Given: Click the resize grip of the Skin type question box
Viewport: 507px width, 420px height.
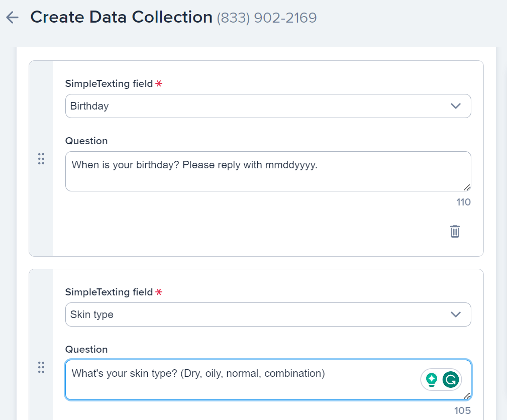Looking at the screenshot, I should tap(467, 396).
